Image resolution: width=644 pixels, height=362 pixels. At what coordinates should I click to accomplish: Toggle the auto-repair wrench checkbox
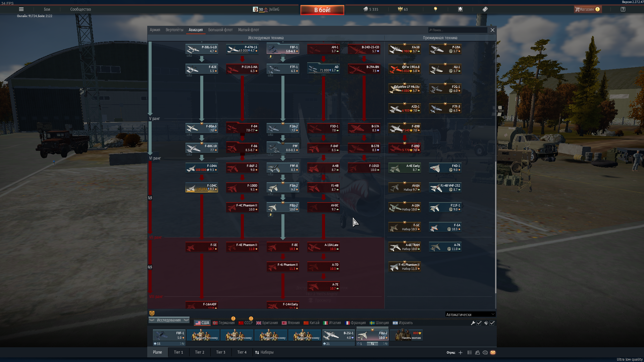click(x=479, y=323)
